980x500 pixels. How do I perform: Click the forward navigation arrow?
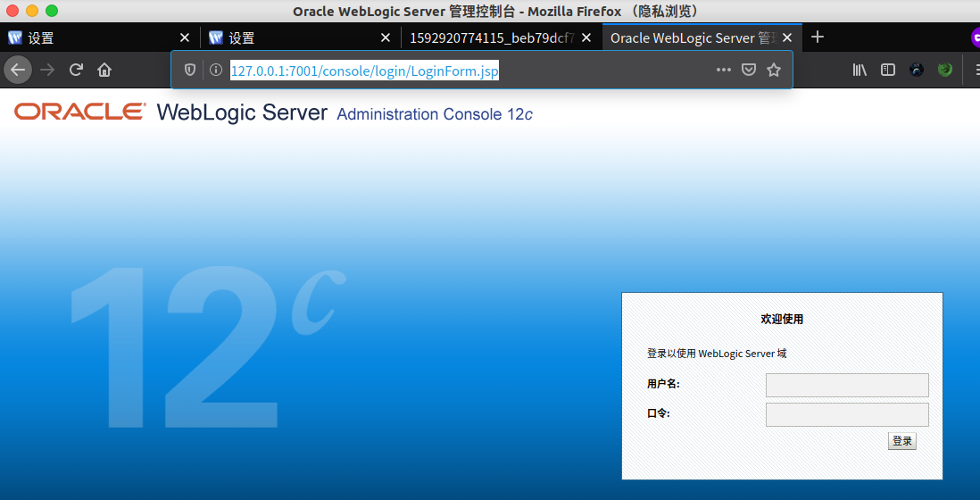47,70
